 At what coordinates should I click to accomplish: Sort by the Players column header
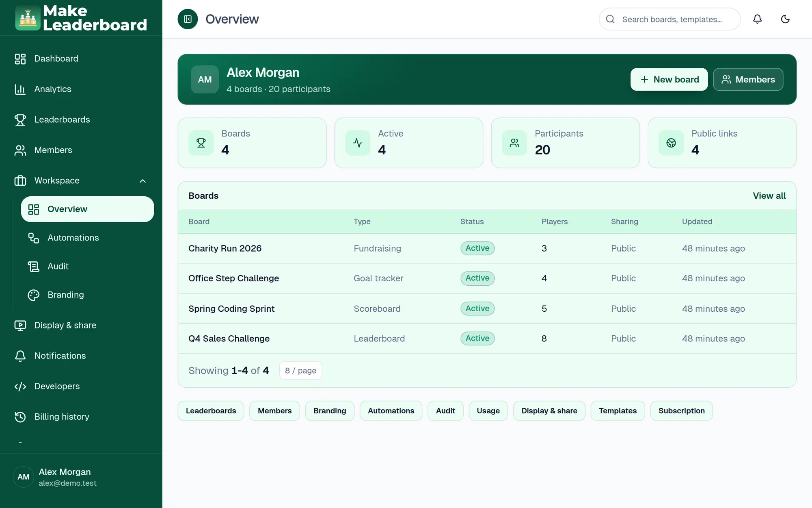click(555, 221)
